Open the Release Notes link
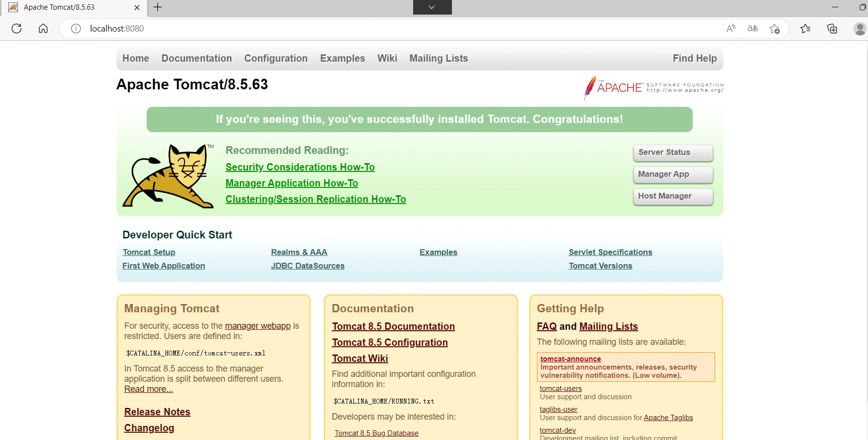 tap(157, 412)
